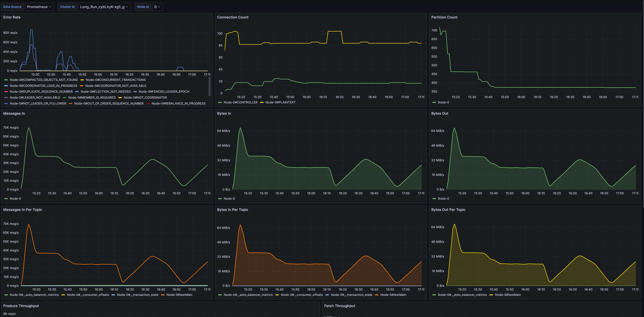The height and width of the screenshot is (317, 644).
Task: Click the Node-0#LEADER_NOT_AVAILABLE series color icon
Action: (6, 98)
